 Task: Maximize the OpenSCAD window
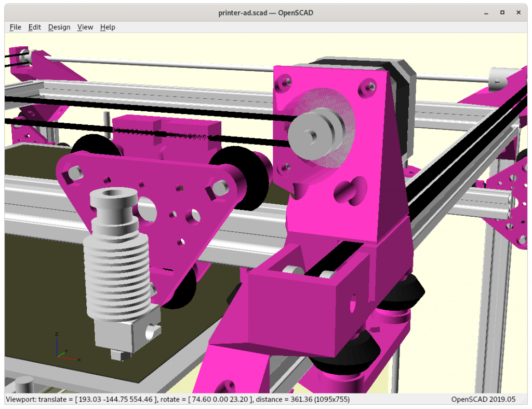502,12
